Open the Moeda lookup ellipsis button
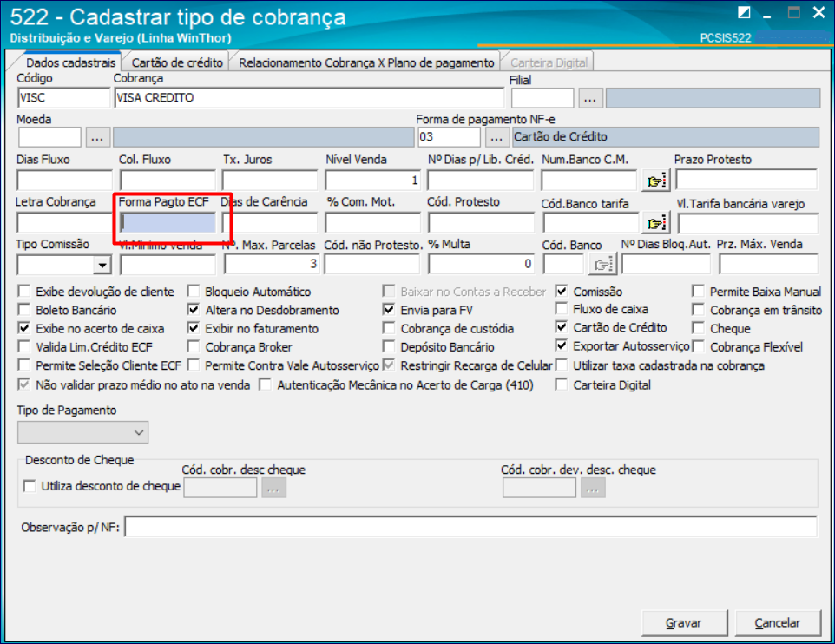Screen dimensions: 835x644 pos(97,137)
